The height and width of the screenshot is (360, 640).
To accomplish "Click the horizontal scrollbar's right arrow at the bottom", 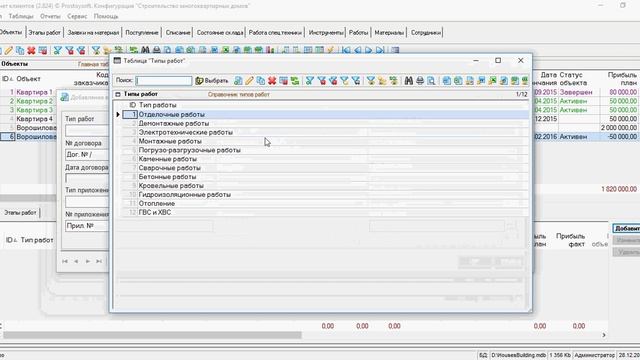I will coord(604,335).
